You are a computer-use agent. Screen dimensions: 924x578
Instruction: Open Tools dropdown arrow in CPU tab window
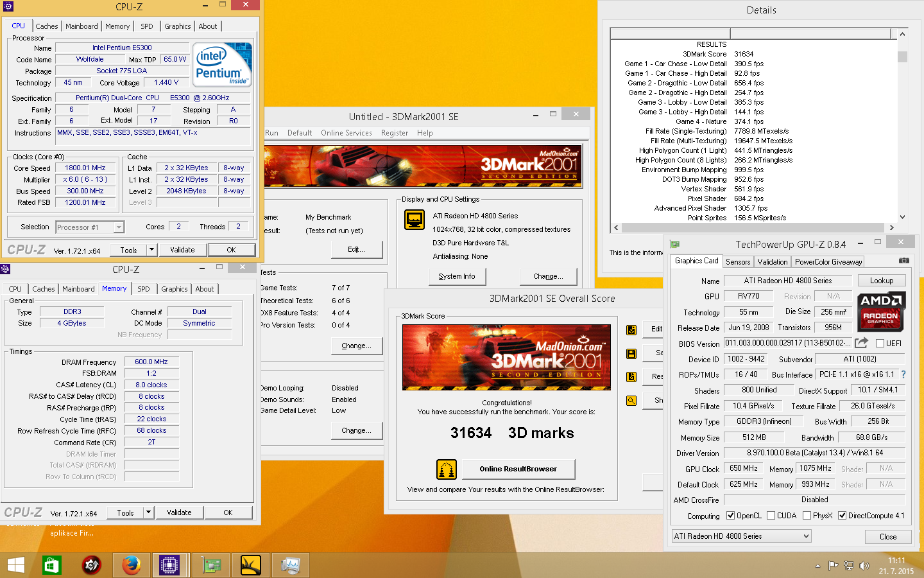click(x=151, y=250)
